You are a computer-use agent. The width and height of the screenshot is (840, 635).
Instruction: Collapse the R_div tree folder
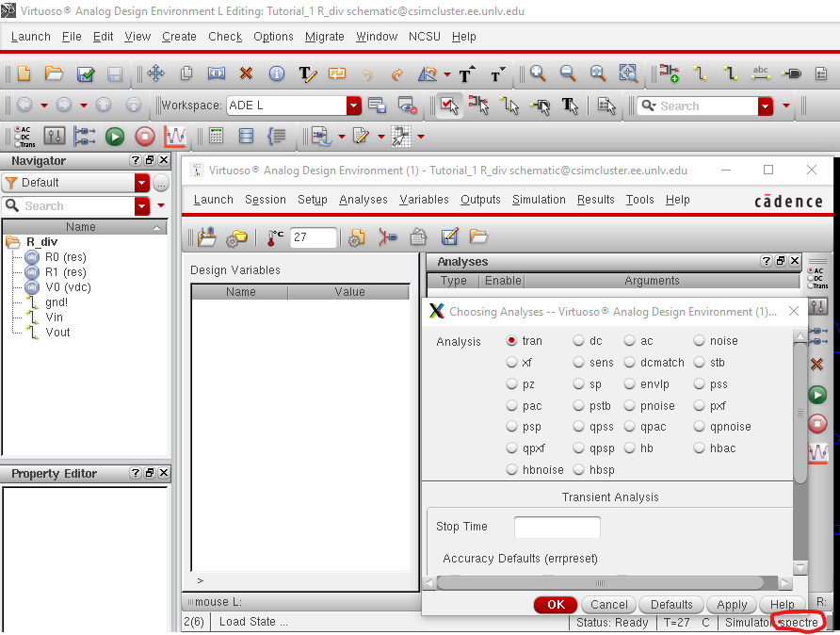13,242
